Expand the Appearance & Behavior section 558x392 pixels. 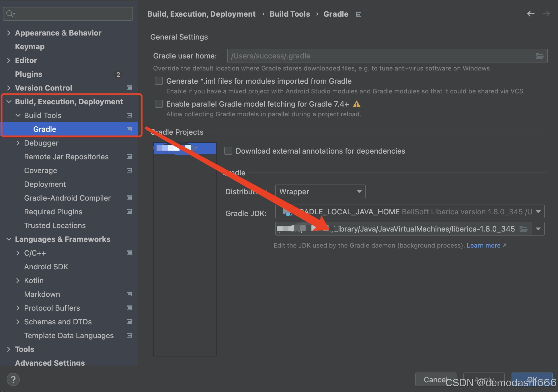coord(9,33)
